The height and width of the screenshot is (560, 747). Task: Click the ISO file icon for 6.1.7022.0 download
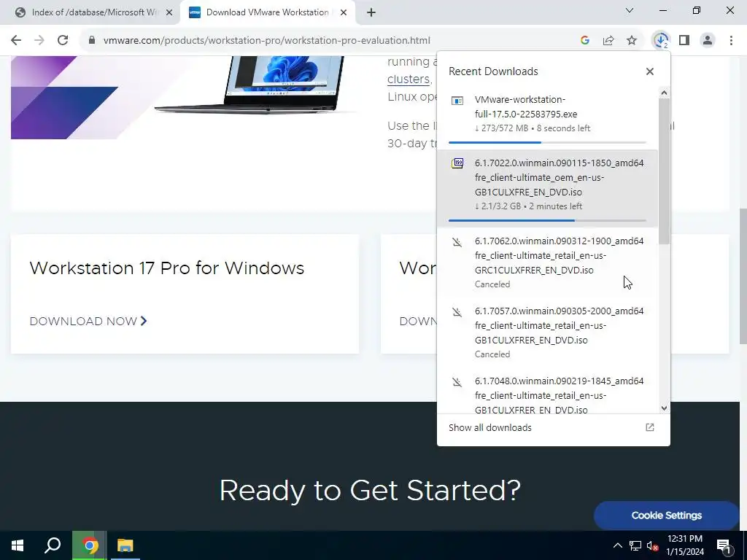coord(457,163)
